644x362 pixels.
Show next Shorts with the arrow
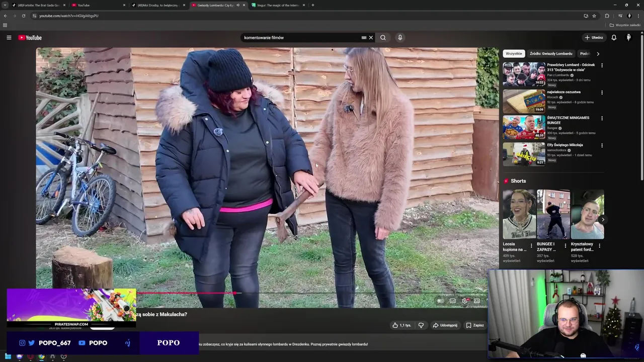[x=602, y=220]
